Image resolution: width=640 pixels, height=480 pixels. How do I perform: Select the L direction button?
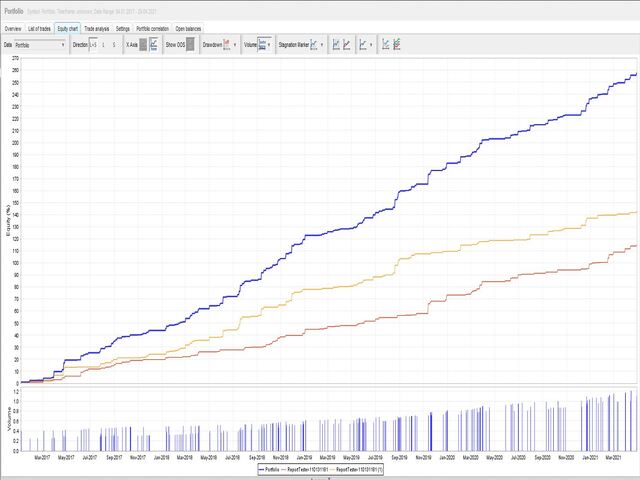pos(104,44)
